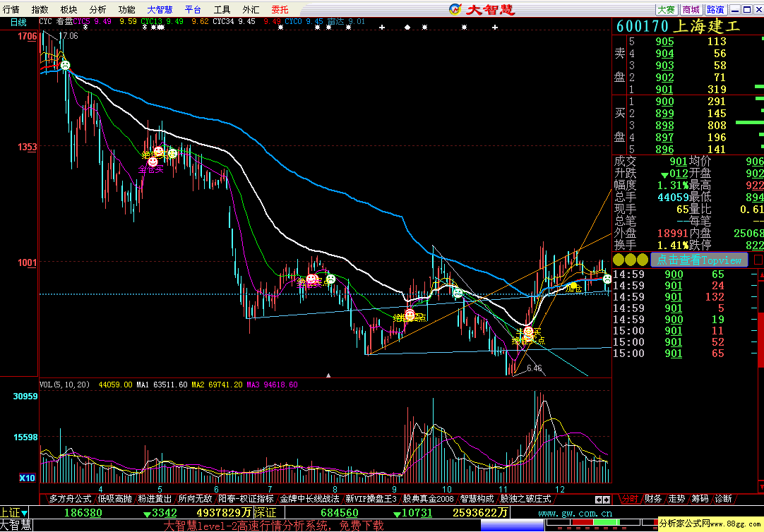Click the 17.06 high price label
This screenshot has width=764, height=532.
68,36
